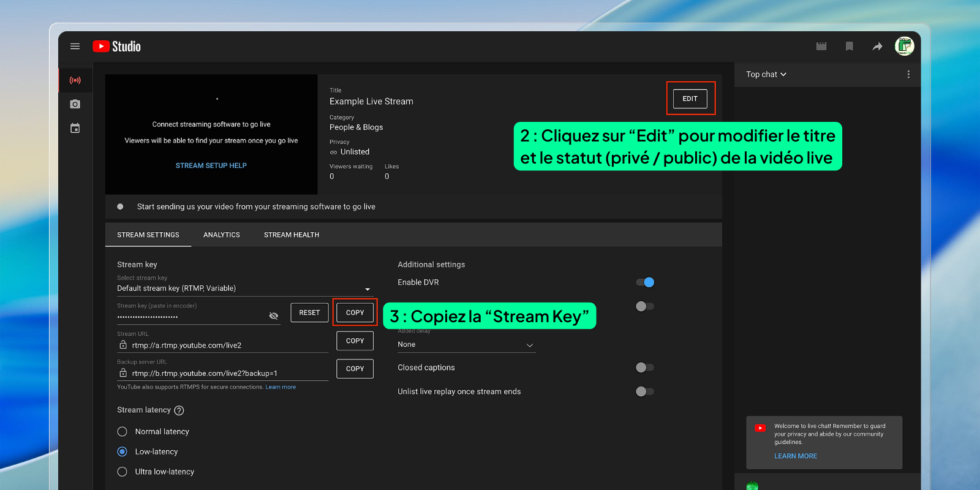Open the channel avatar menu
This screenshot has width=980, height=490.
[x=904, y=46]
